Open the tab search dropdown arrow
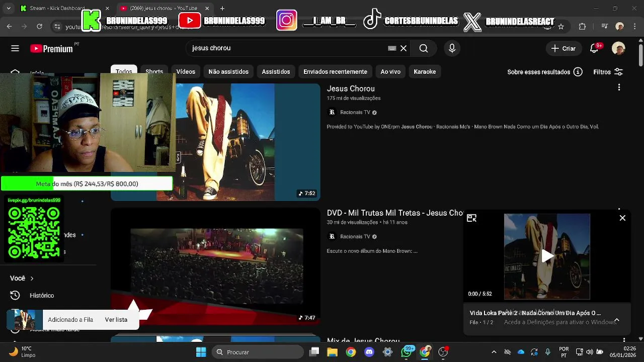Image resolution: width=644 pixels, height=362 pixels. click(8, 8)
